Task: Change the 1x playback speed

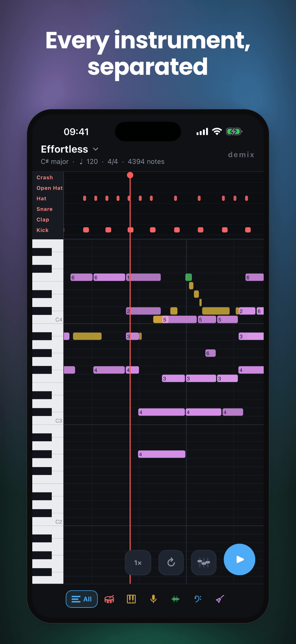Action: (138, 563)
